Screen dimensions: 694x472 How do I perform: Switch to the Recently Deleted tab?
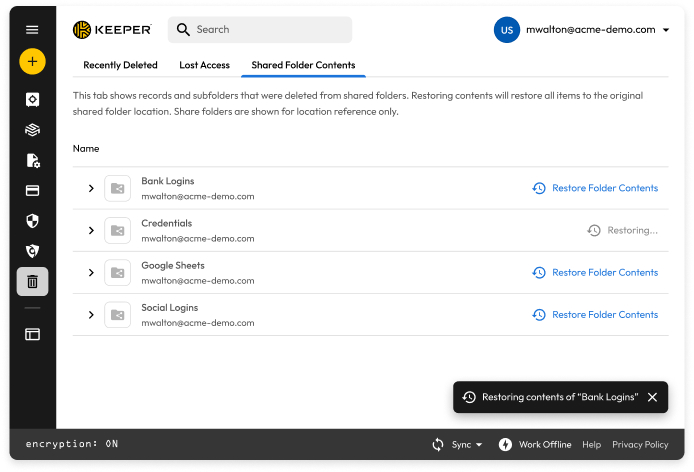(x=120, y=65)
